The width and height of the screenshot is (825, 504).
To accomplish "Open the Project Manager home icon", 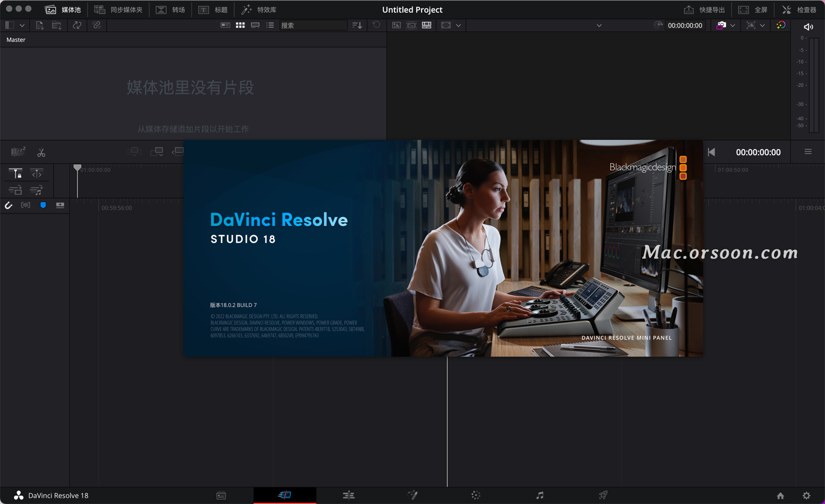I will coord(780,495).
